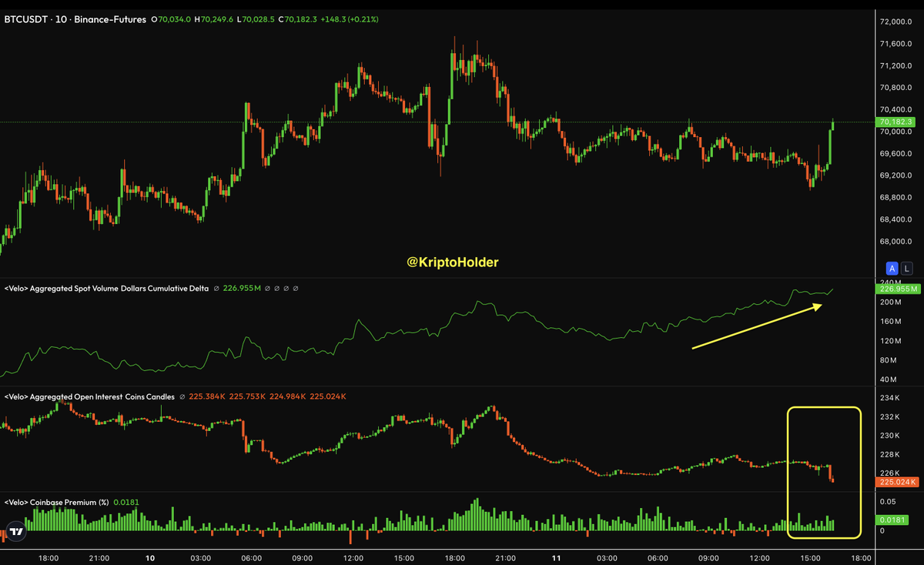Click the 225.024K value in the open interest legend
Viewport: 924px width, 565px height.
click(329, 396)
